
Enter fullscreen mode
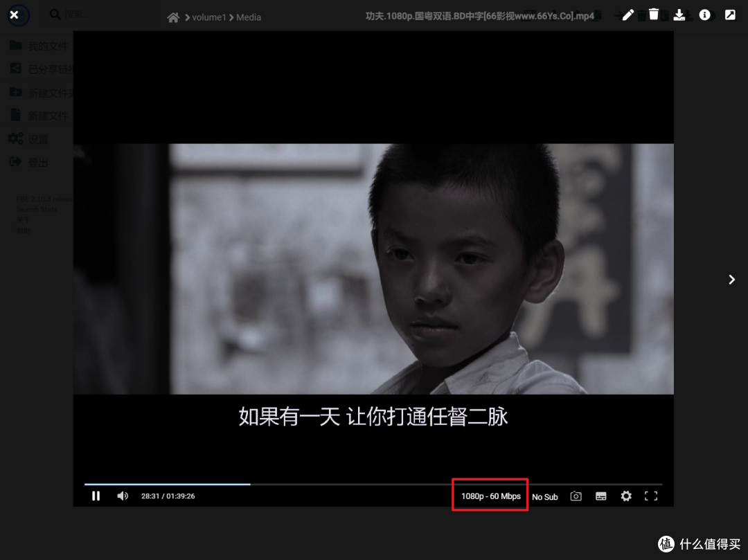click(x=651, y=496)
